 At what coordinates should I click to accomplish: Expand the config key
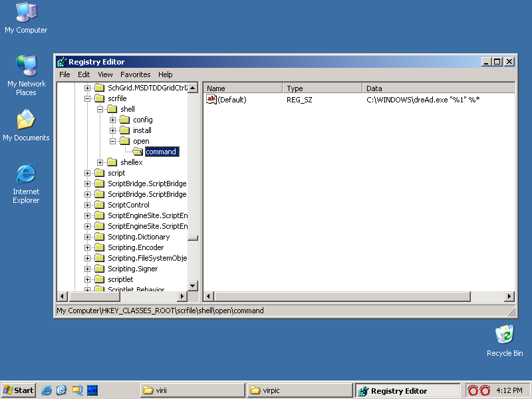[112, 120]
